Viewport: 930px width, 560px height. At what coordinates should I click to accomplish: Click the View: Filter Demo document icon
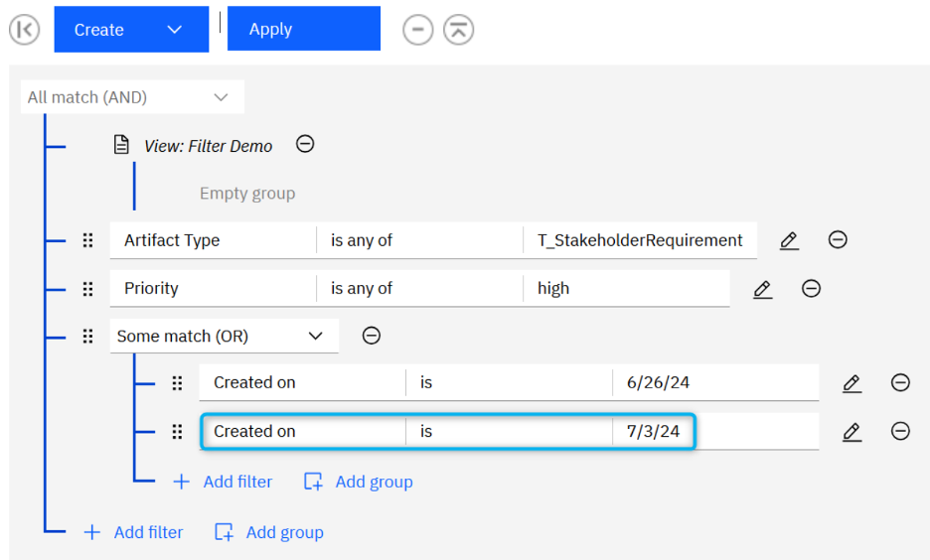click(121, 145)
